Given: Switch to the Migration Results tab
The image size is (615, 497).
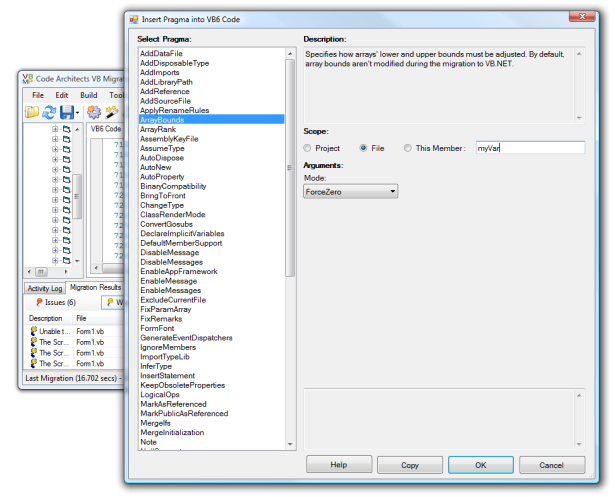Looking at the screenshot, I should point(95,288).
